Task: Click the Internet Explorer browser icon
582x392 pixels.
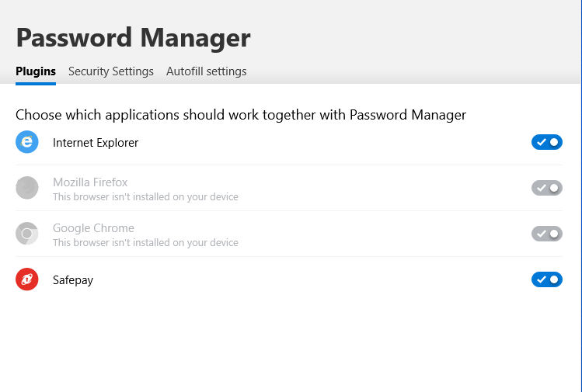Action: tap(27, 142)
